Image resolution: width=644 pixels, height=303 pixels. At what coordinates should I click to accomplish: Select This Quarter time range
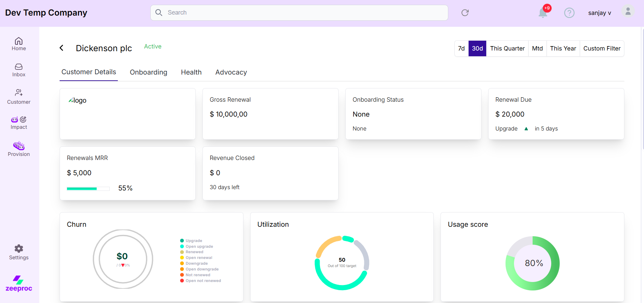click(x=507, y=48)
